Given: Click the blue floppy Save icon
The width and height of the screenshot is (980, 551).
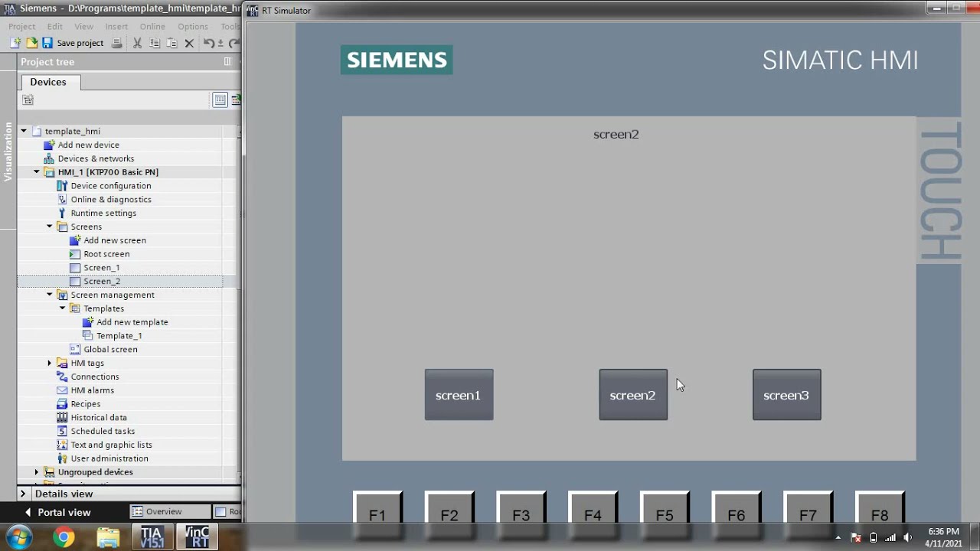Looking at the screenshot, I should pos(47,43).
